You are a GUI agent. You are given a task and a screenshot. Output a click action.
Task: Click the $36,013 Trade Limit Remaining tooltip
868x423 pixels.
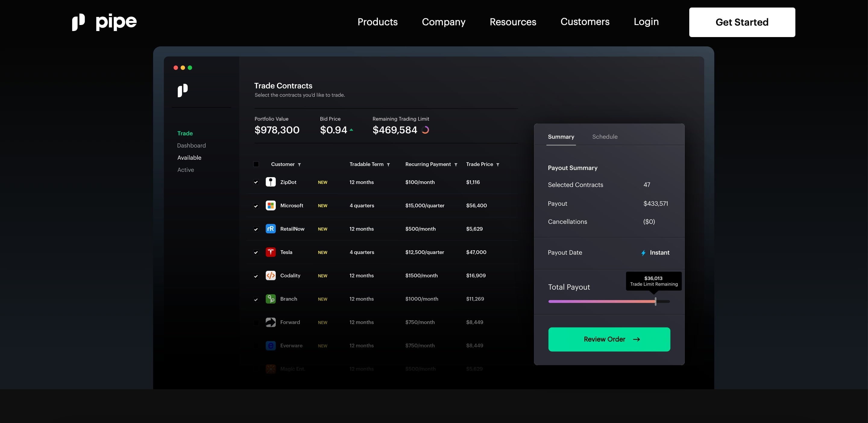[x=654, y=281]
